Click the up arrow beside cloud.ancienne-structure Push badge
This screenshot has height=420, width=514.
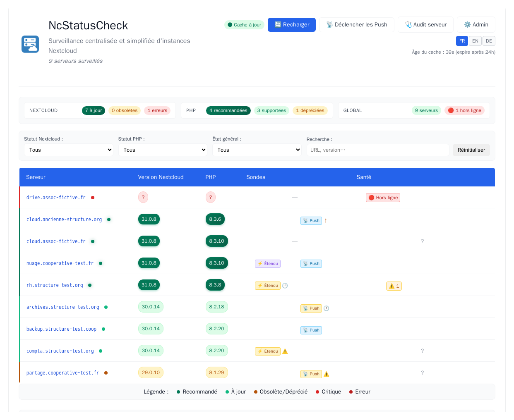[326, 220]
